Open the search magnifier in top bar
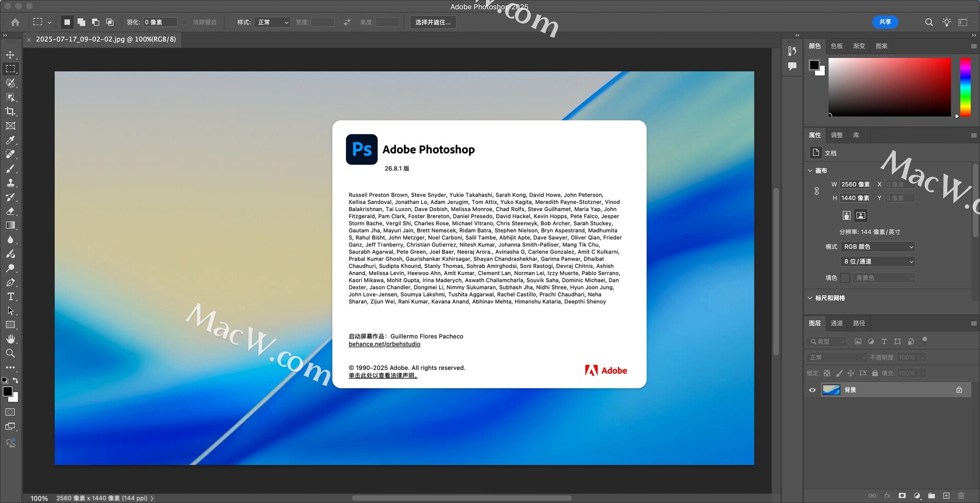980x503 pixels. click(929, 22)
